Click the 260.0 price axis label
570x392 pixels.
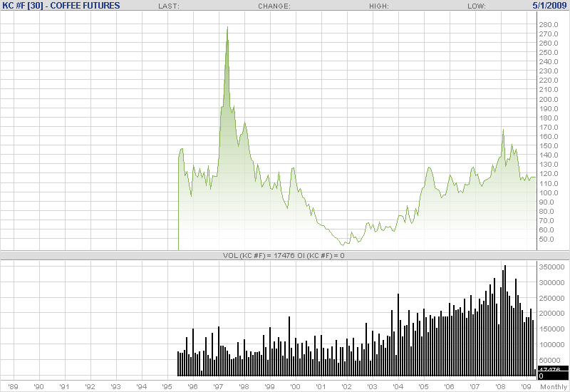click(x=548, y=43)
